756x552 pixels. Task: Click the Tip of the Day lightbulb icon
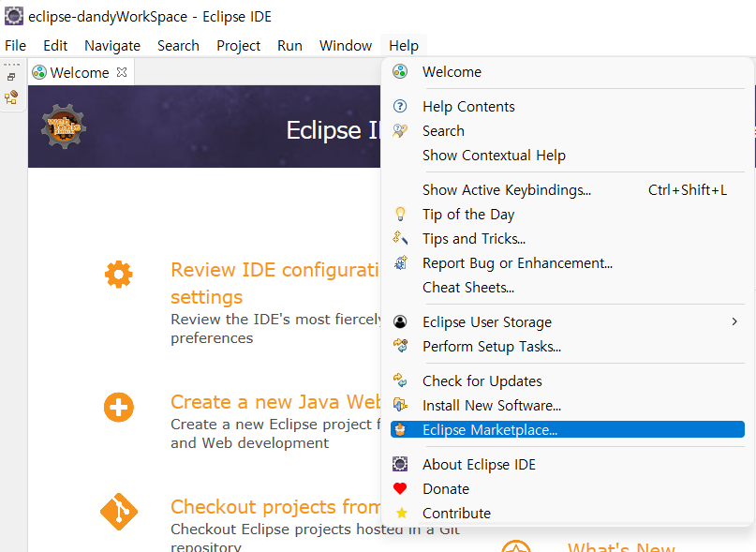click(x=400, y=215)
